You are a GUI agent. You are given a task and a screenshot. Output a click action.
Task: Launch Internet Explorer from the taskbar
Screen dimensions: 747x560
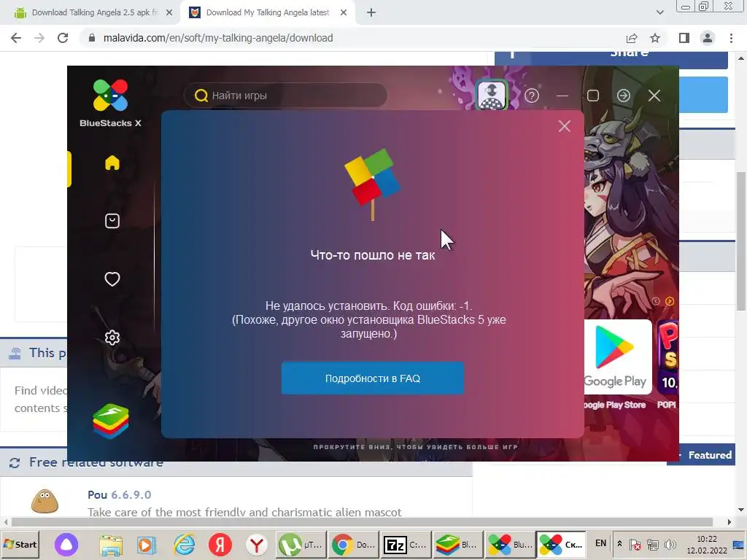click(x=184, y=545)
